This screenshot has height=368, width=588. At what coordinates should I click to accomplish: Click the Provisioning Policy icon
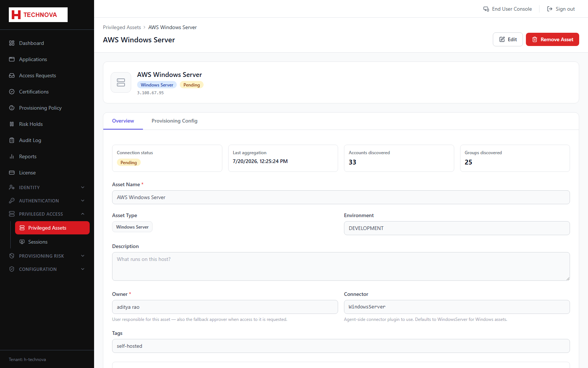point(12,108)
